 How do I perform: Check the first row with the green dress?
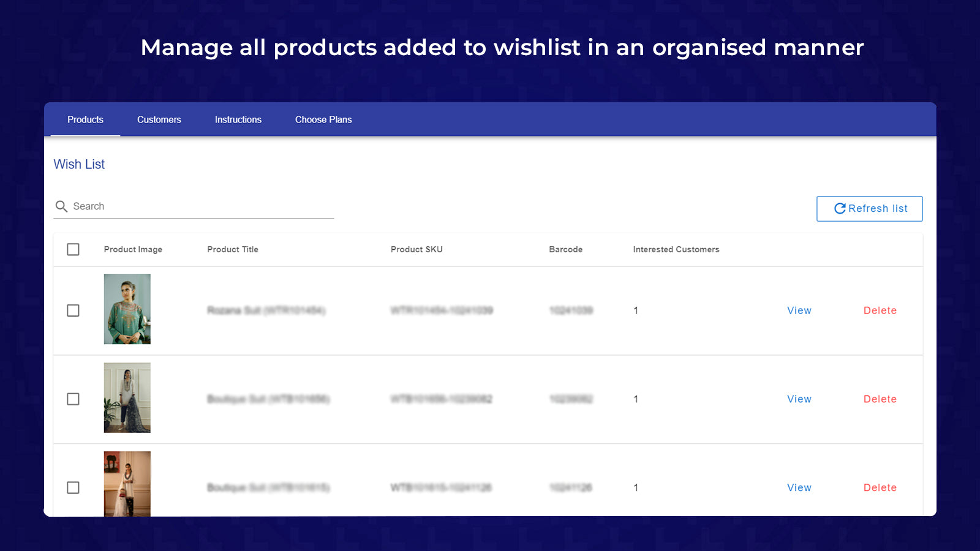(x=73, y=310)
